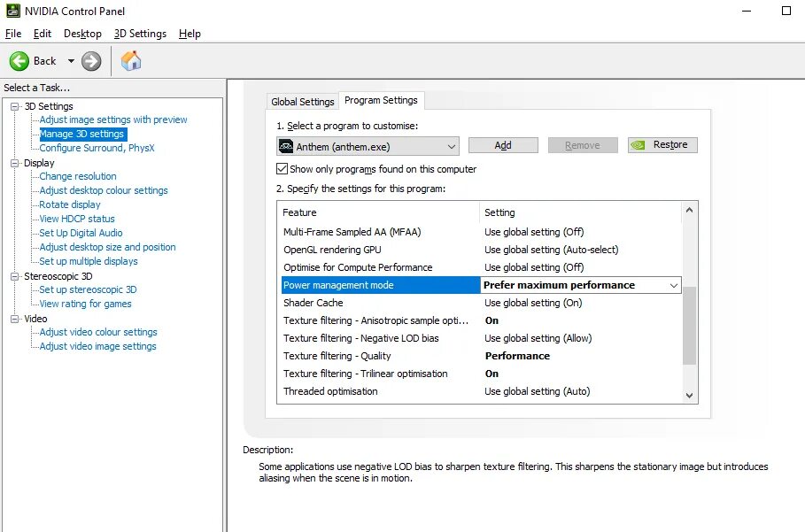The width and height of the screenshot is (805, 532).
Task: Click the grey Forward arrow icon
Action: (91, 61)
